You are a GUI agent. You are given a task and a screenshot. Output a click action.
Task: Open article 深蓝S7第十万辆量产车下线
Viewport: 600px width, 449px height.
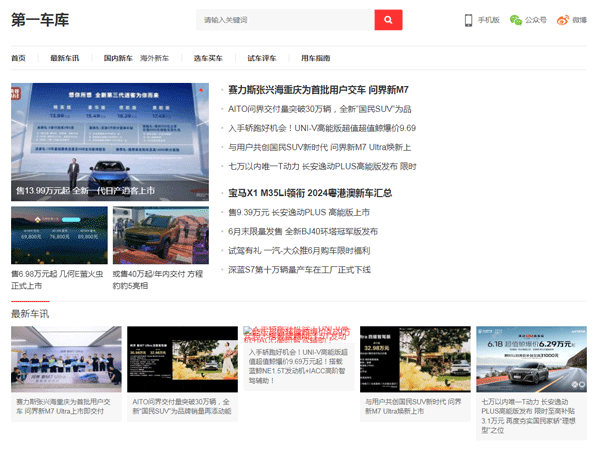300,270
